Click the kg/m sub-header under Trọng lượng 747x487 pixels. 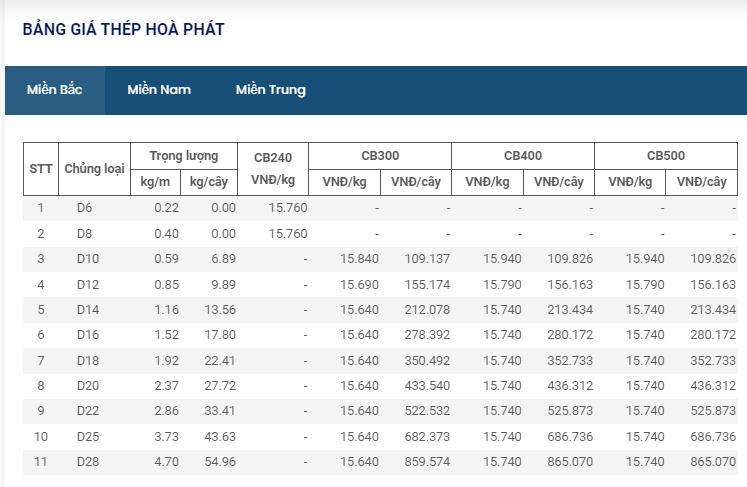155,181
